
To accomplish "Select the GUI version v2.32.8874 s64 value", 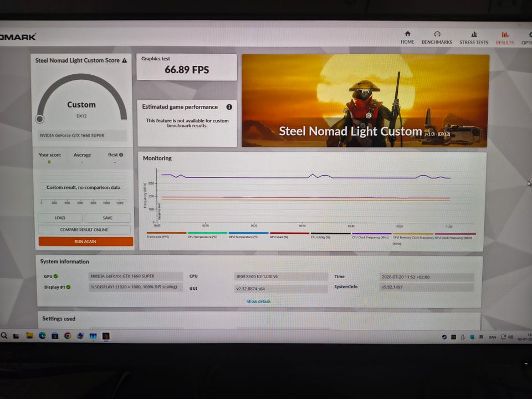I will coord(281,289).
